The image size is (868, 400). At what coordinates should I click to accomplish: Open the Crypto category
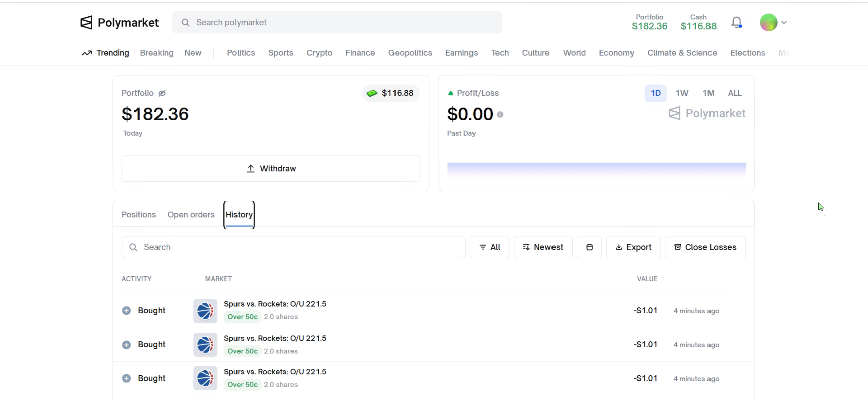pyautogui.click(x=320, y=53)
